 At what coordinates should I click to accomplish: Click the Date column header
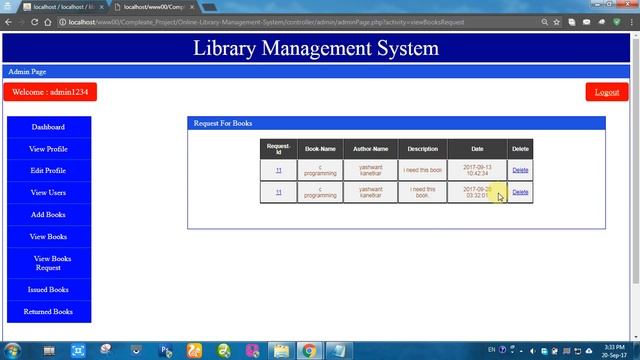point(477,149)
